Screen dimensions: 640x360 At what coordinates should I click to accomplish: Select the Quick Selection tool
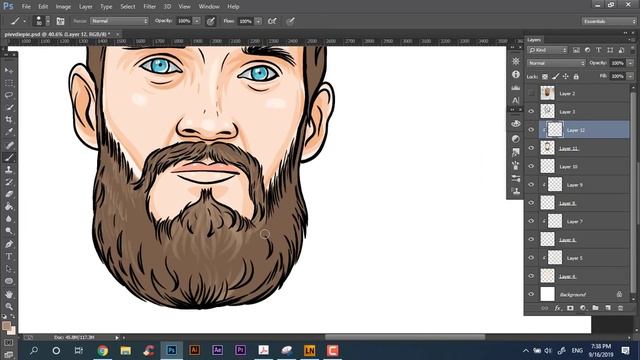point(9,107)
